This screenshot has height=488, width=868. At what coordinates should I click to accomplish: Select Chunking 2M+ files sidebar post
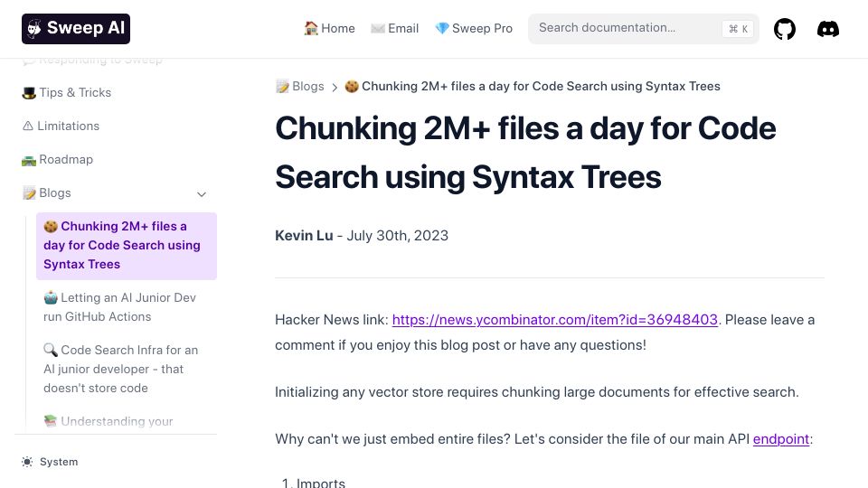click(127, 246)
